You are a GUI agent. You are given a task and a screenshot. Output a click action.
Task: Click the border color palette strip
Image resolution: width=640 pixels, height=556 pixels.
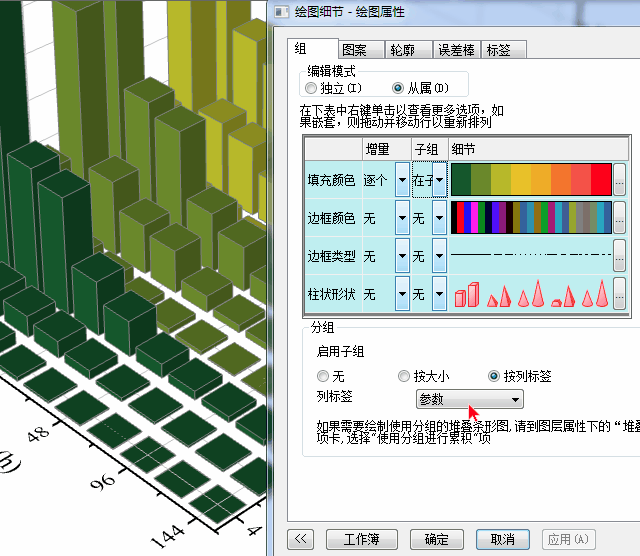point(530,218)
